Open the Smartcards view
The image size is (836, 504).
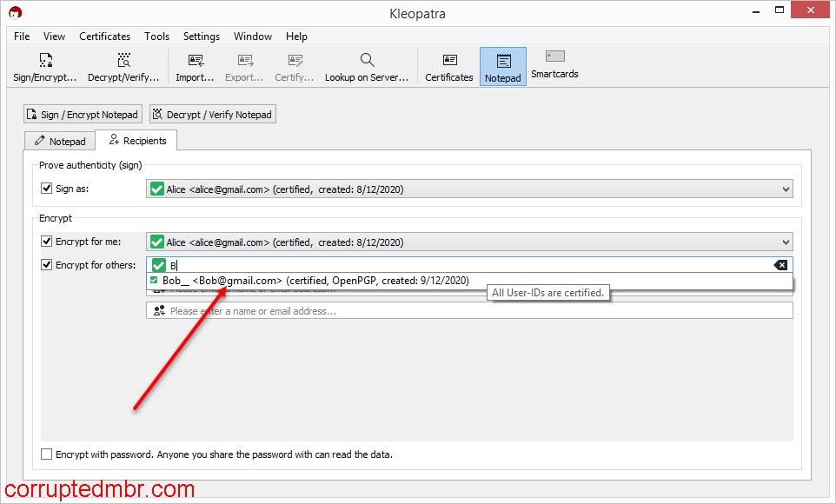pos(554,65)
